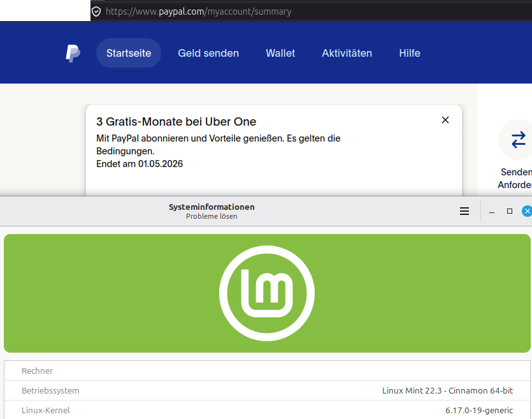Open the 3 Gratis-Monate Uber One offer
The width and height of the screenshot is (532, 419).
tap(176, 121)
